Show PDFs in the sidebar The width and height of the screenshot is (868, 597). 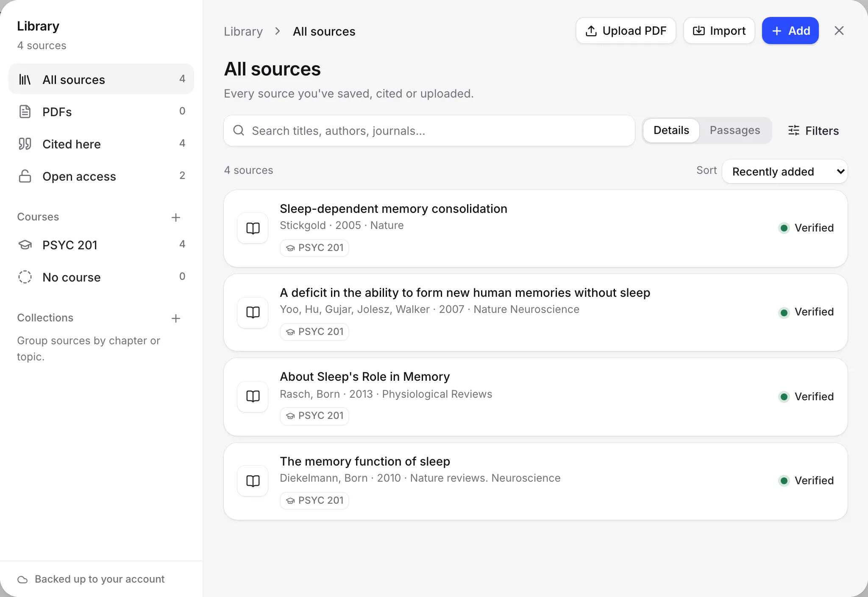tap(101, 112)
